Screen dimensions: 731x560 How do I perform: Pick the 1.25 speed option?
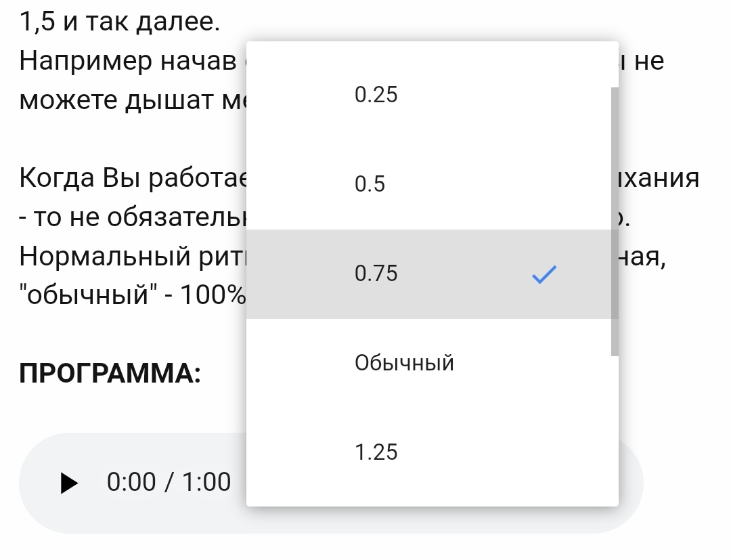tap(376, 452)
